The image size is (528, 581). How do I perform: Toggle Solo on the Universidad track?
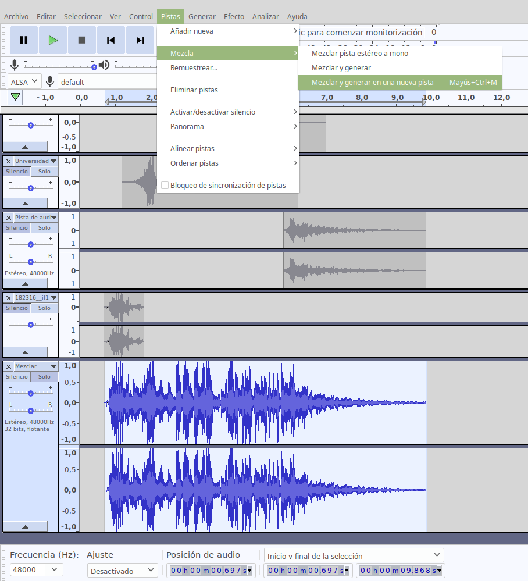tap(44, 171)
